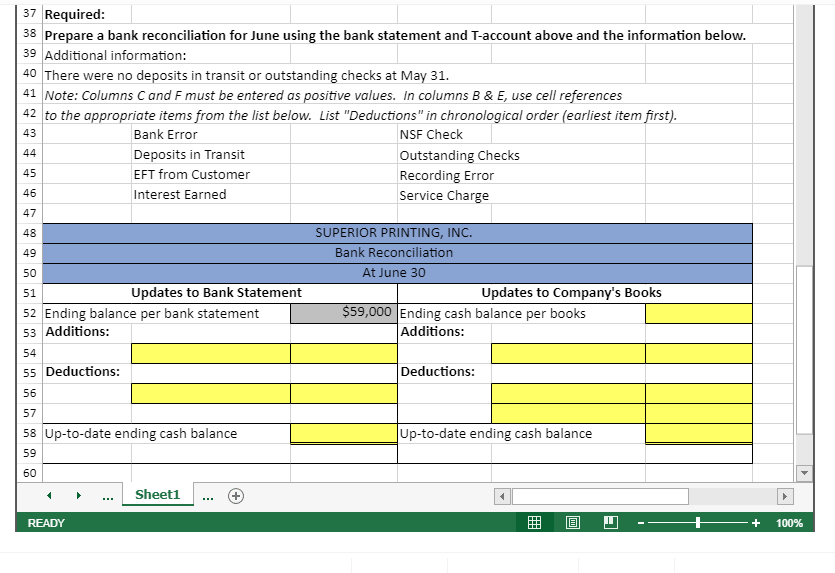
Task: Click the zoom out minus button
Action: pos(641,523)
